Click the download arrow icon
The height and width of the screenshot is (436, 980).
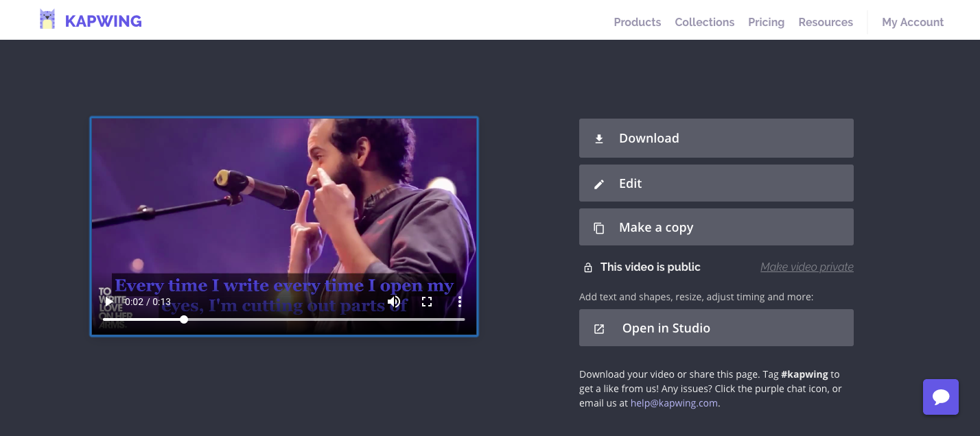tap(599, 138)
